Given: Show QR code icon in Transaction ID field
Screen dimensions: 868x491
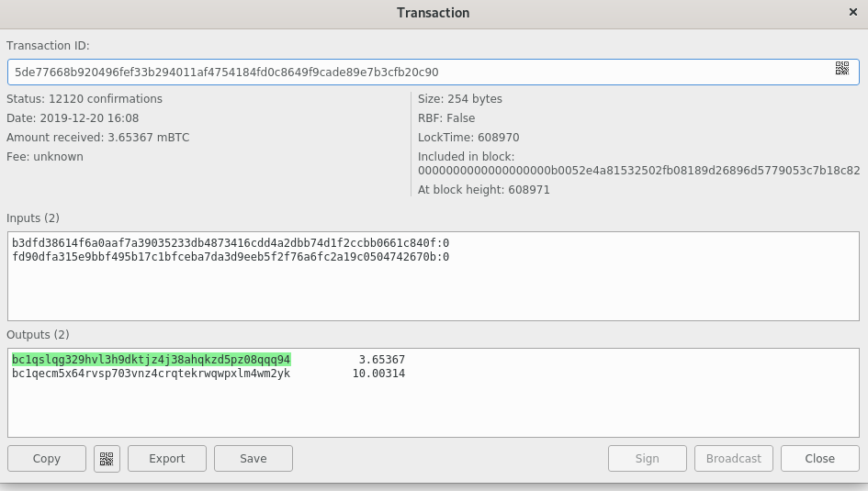Looking at the screenshot, I should [842, 68].
